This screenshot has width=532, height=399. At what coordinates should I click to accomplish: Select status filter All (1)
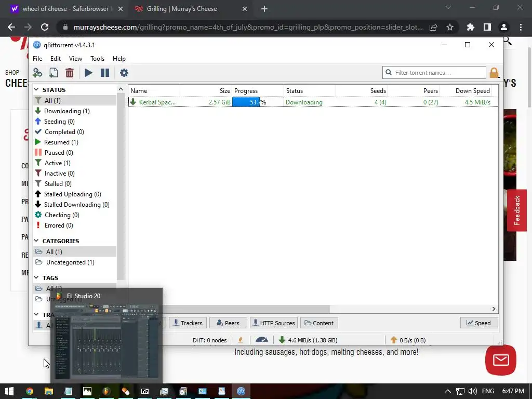75,100
